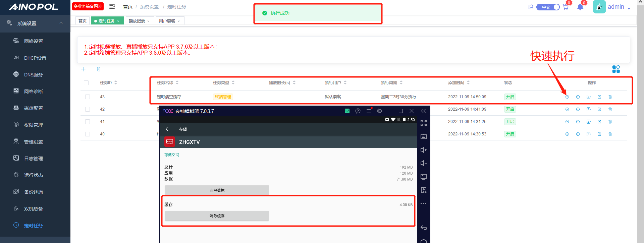Screen dimensions: 644x243
Task: Click the column layout grid icon
Action: click(x=616, y=69)
